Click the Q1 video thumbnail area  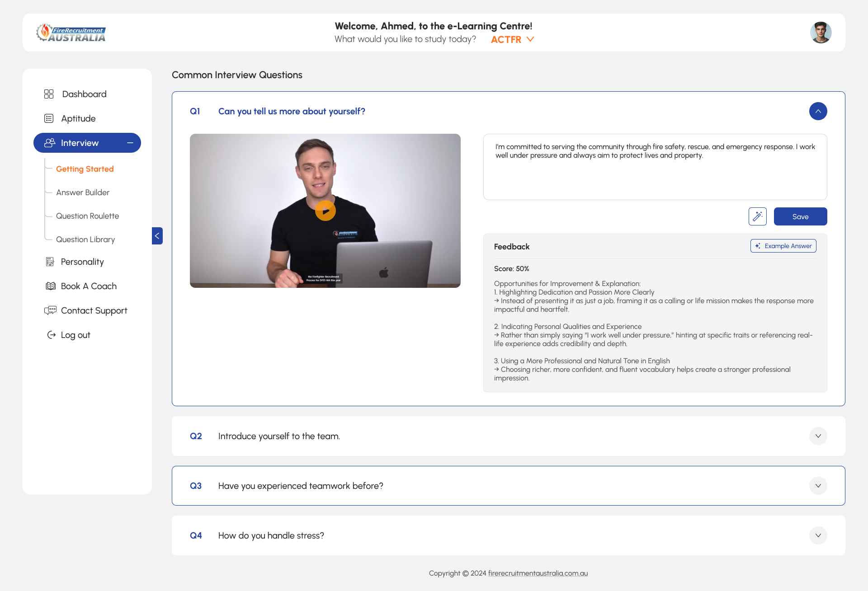(325, 211)
